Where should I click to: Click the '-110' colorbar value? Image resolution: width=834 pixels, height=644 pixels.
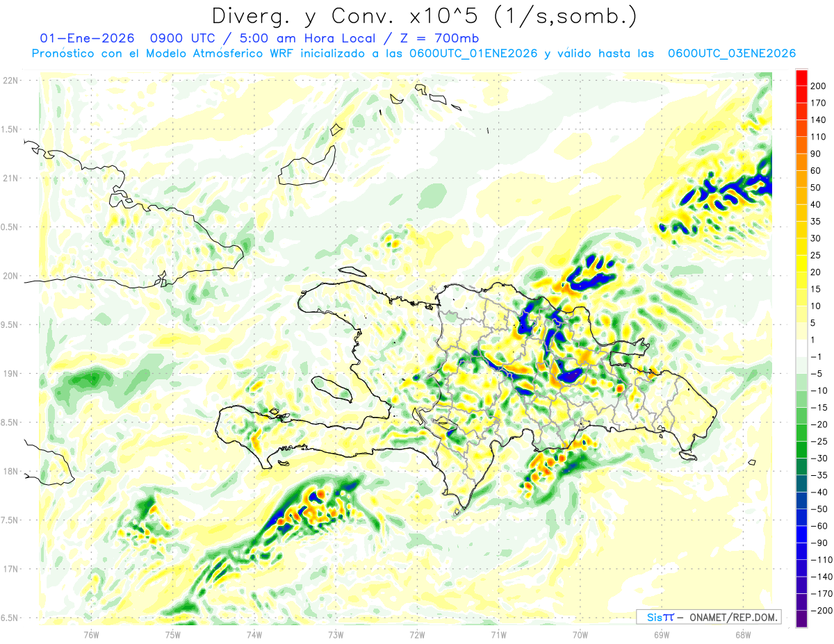click(x=821, y=560)
